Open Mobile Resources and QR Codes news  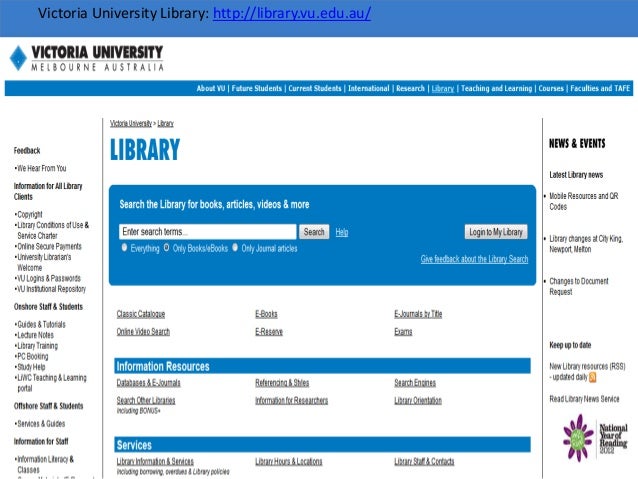tap(584, 201)
